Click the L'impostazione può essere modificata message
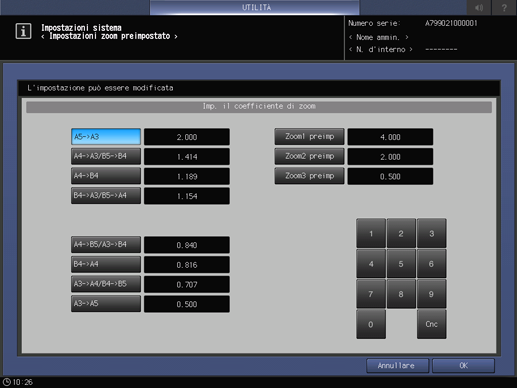Screen dimensions: 517x388 [x=100, y=88]
